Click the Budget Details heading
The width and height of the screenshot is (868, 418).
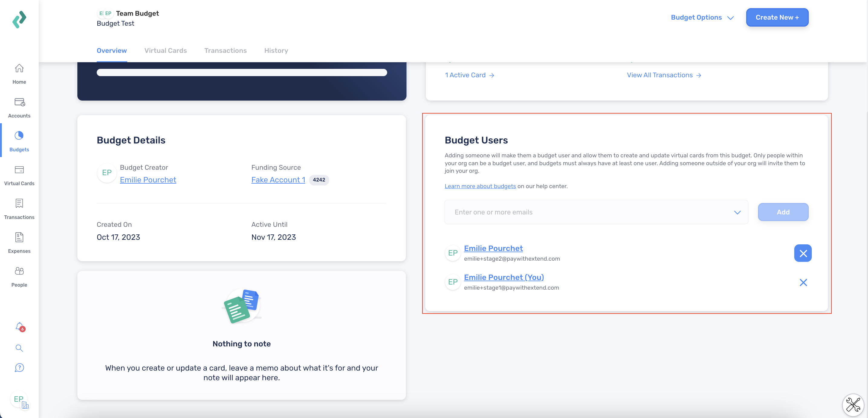(x=131, y=140)
